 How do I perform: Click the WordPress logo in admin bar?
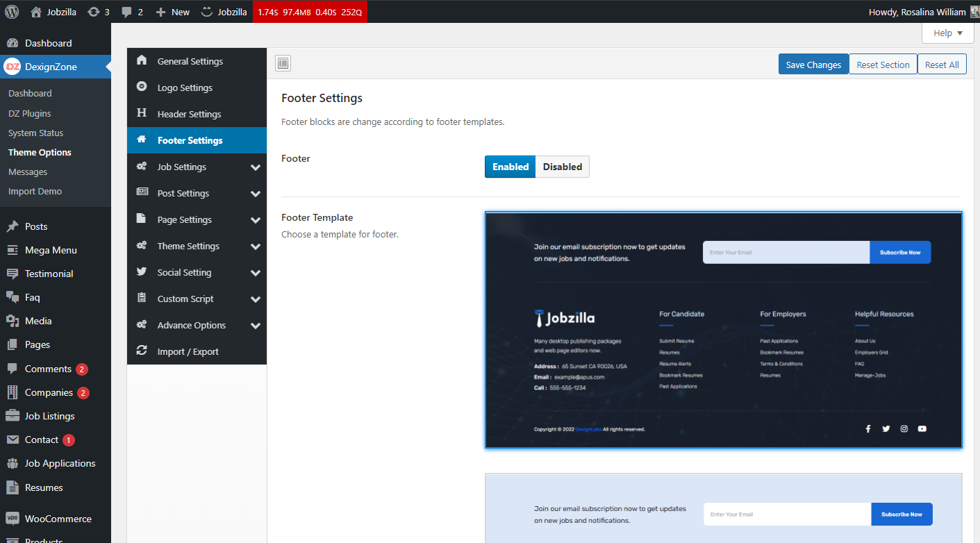(x=12, y=12)
